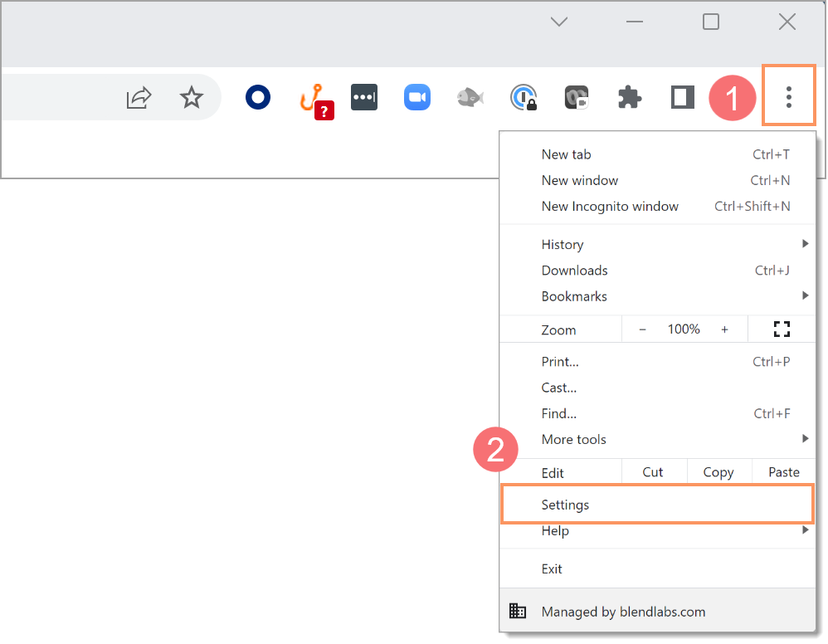Click the Webex extension icon
The image size is (828, 644).
[x=576, y=97]
